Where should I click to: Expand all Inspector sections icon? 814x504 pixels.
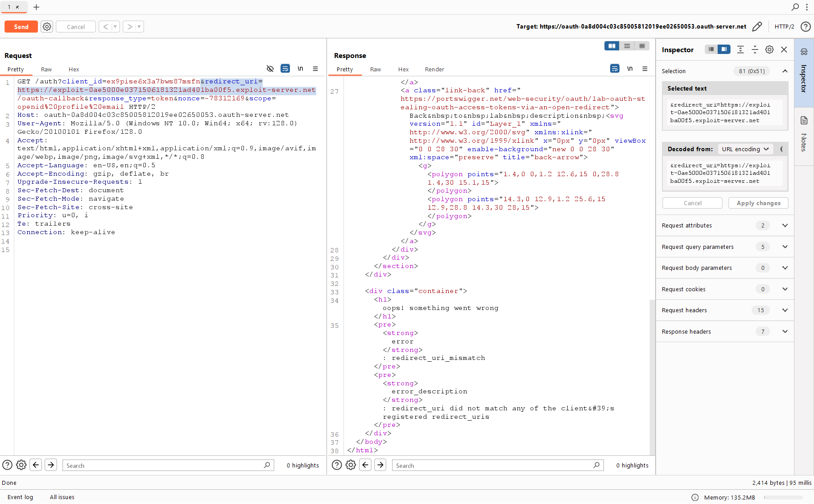[x=740, y=50]
